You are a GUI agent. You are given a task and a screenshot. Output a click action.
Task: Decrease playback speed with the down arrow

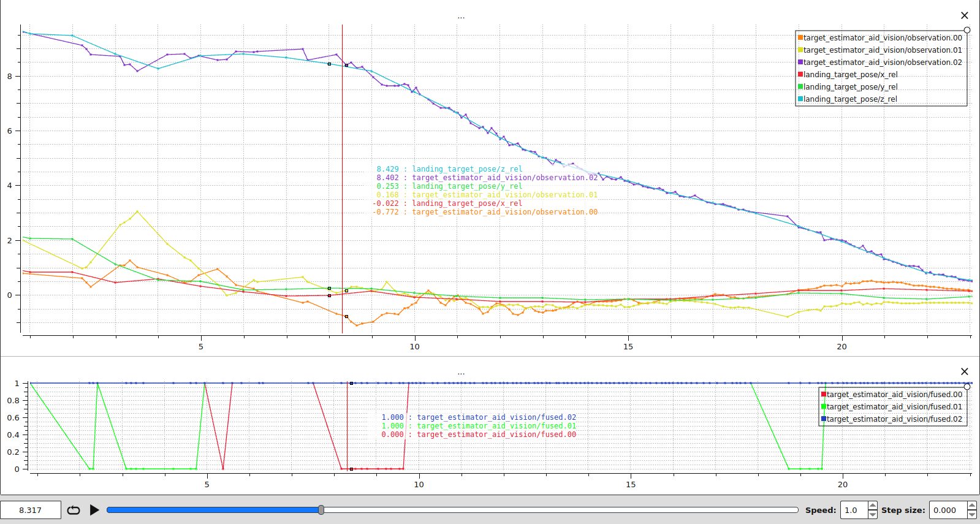[873, 514]
